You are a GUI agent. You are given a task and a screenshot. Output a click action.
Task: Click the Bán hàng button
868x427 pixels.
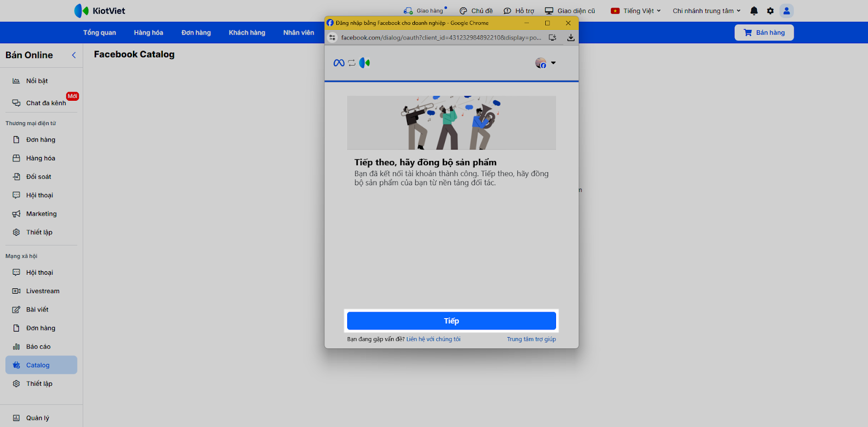(764, 33)
